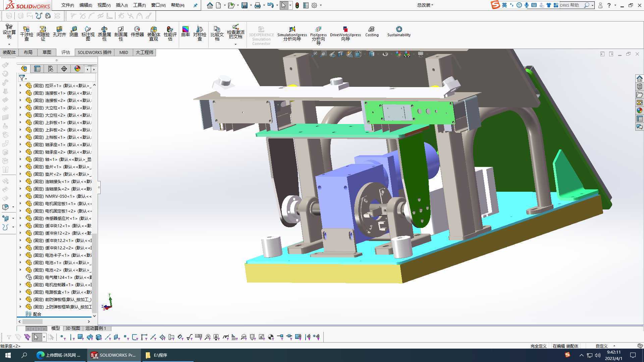Expand the 拉环<1> tree item
The width and height of the screenshot is (644, 362).
point(20,85)
